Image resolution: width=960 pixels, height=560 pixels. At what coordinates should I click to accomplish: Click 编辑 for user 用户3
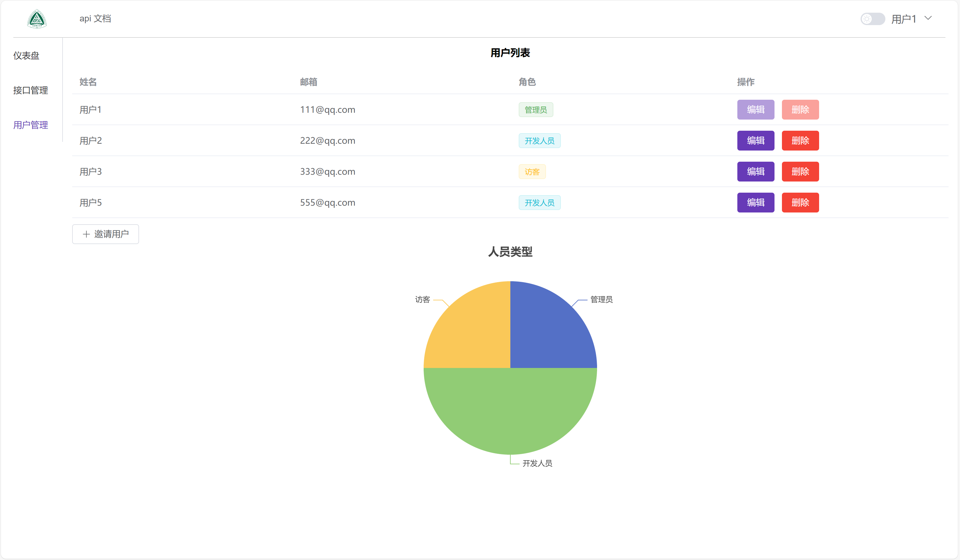pos(755,171)
